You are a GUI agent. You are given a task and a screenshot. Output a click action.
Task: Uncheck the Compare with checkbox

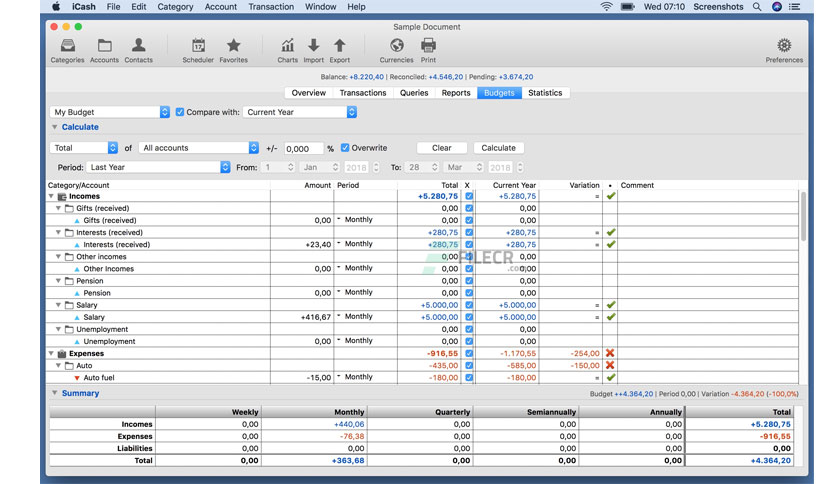pyautogui.click(x=180, y=112)
